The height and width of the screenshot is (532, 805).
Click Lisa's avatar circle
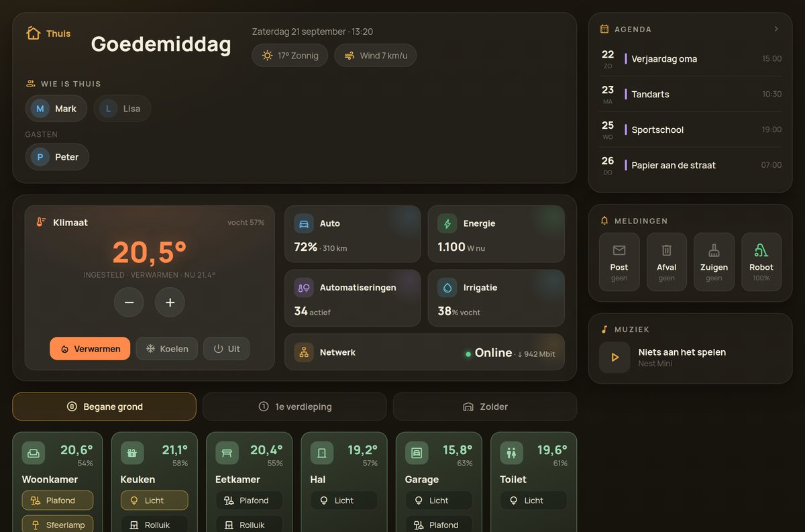tap(108, 109)
